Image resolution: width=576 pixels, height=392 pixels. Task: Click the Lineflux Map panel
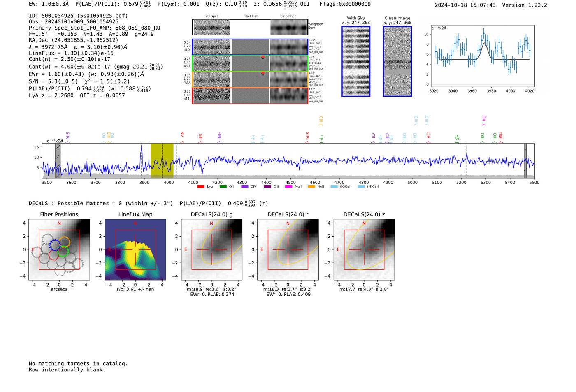click(135, 250)
